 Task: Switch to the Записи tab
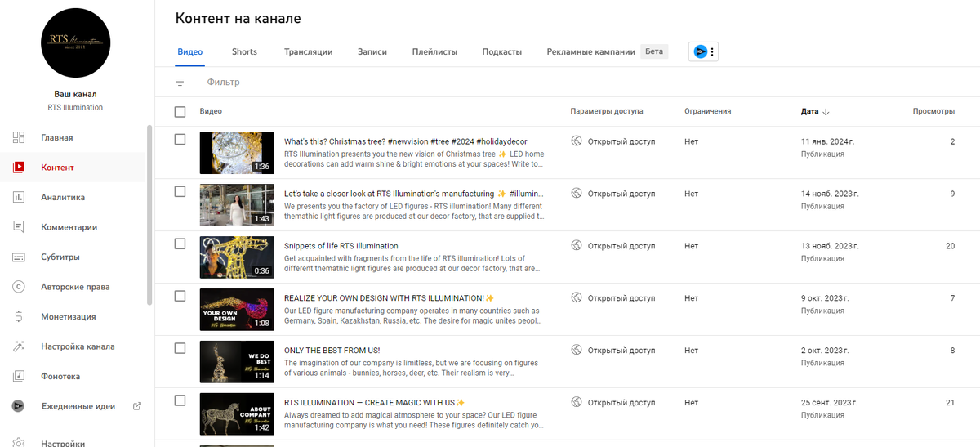pos(372,51)
